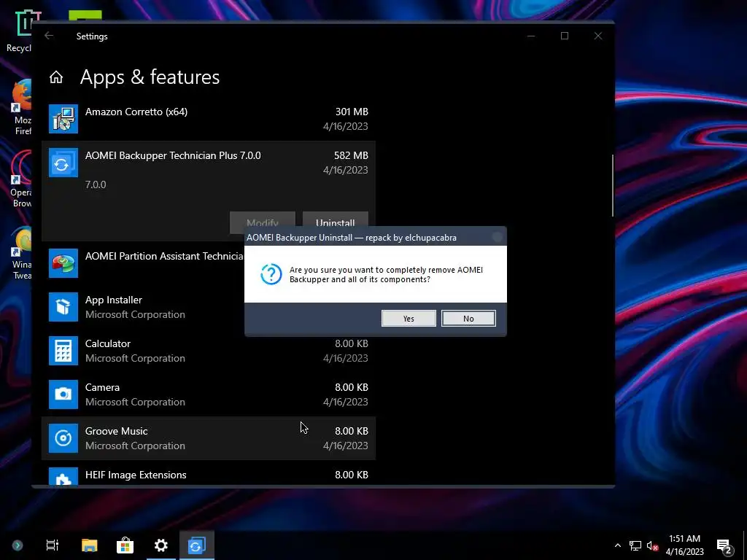Click the 582 MB size value
Viewport: 747px width, 560px height.
coord(351,156)
